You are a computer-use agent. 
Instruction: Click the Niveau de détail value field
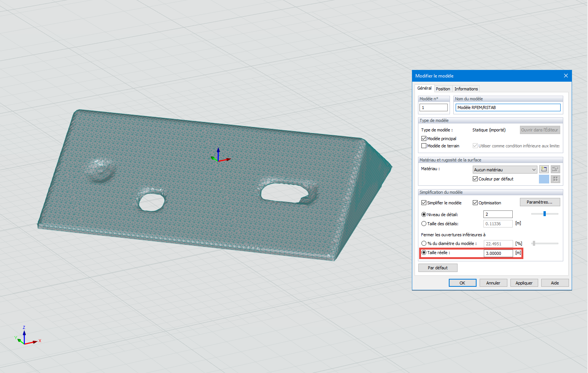coord(498,214)
